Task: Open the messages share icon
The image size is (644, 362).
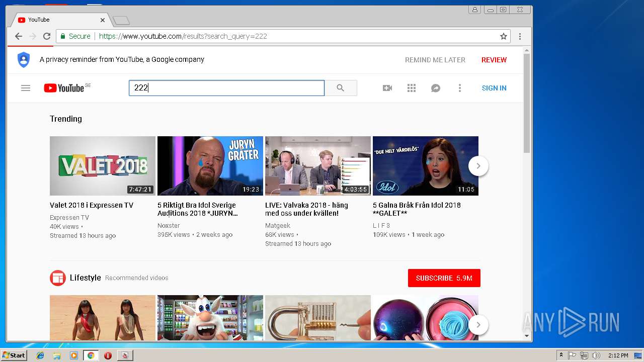Action: [x=436, y=88]
